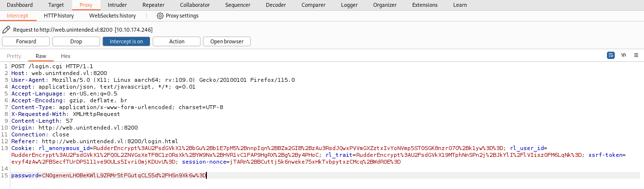Select the Comparer tab
The image size is (644, 189).
(313, 5)
